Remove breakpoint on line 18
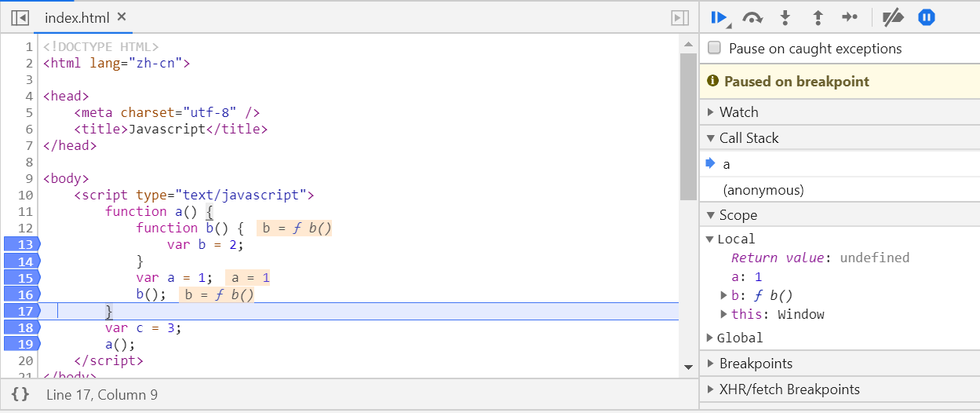Viewport: 980px width, 413px height. click(x=21, y=327)
